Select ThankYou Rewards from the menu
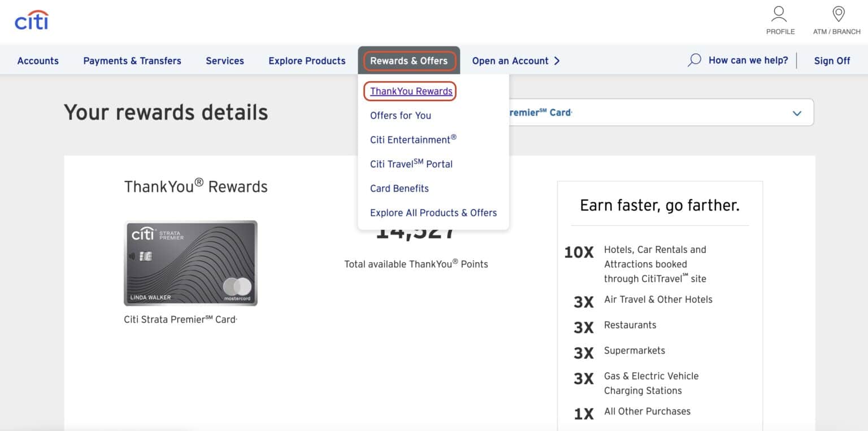This screenshot has width=868, height=431. 410,90
